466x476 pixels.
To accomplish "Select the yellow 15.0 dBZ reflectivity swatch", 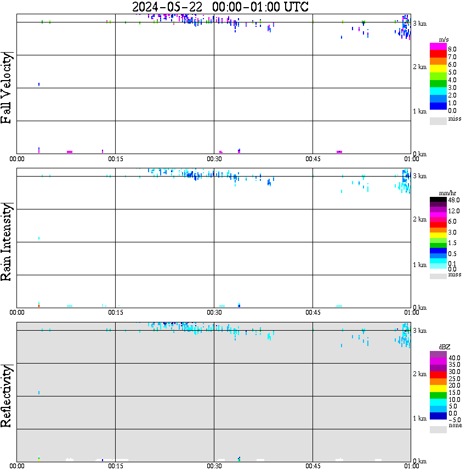I will (438, 389).
